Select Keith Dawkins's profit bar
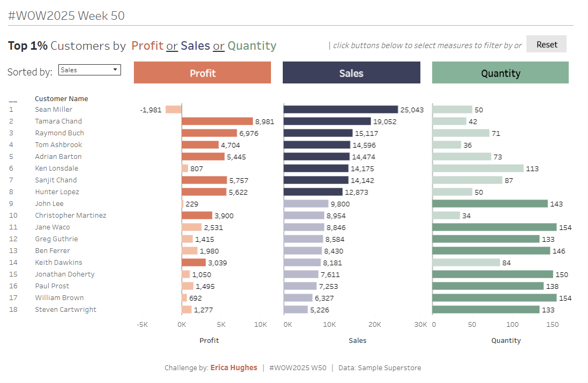588x383 pixels. (x=194, y=263)
